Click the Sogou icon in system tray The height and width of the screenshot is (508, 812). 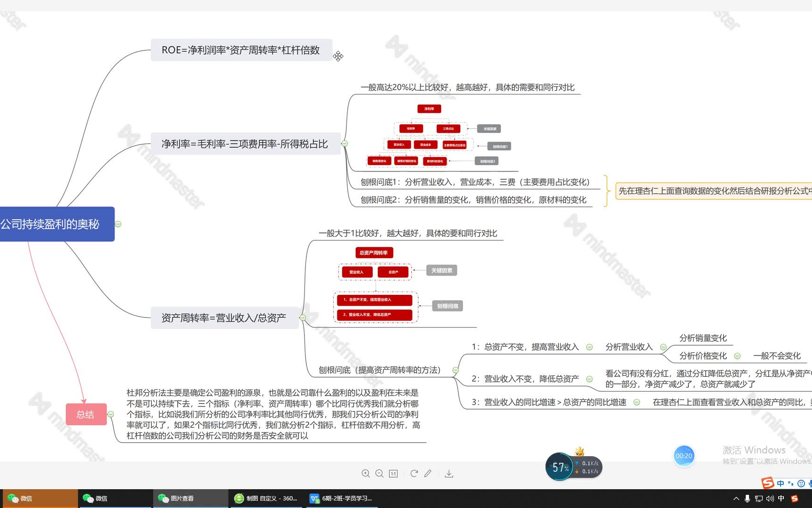pyautogui.click(x=795, y=499)
